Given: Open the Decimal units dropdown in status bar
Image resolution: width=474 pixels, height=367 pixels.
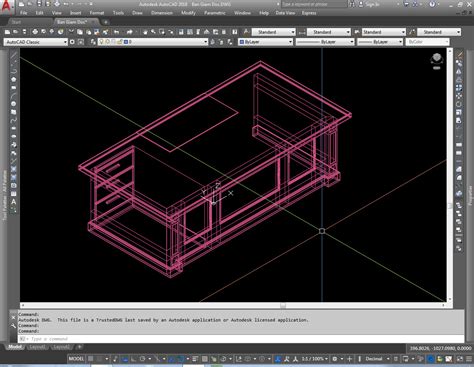Looking at the screenshot, I should tap(377, 359).
